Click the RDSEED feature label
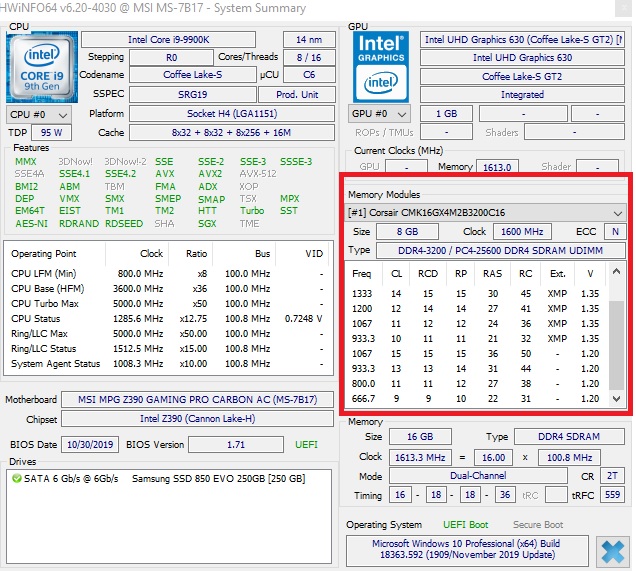 tap(124, 223)
